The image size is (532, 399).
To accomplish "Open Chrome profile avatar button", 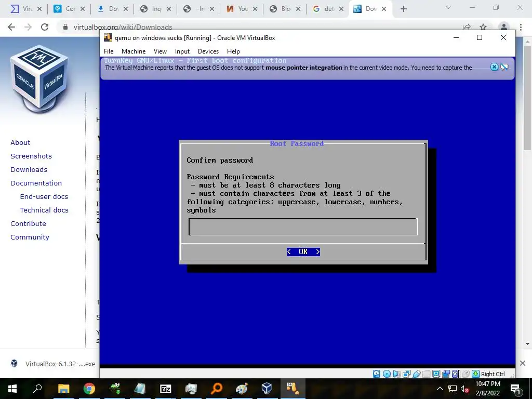I will click(504, 27).
